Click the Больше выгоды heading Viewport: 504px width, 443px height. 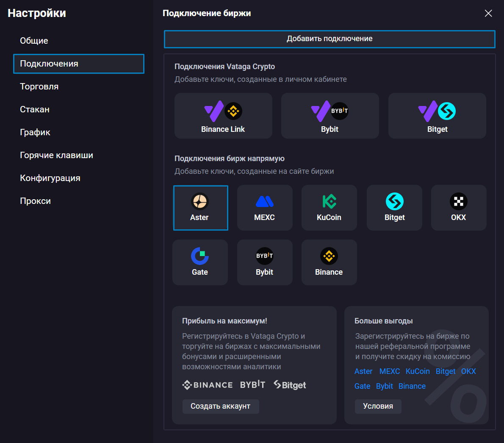tap(383, 321)
